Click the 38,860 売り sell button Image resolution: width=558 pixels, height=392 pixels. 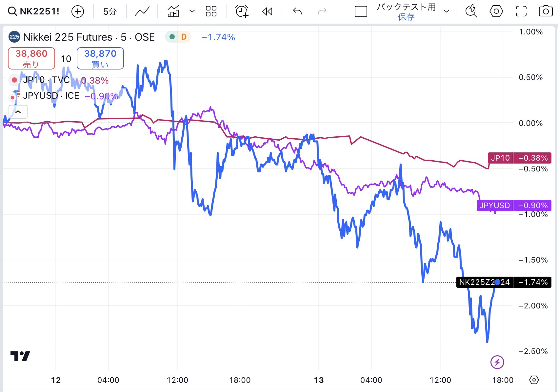(x=31, y=58)
